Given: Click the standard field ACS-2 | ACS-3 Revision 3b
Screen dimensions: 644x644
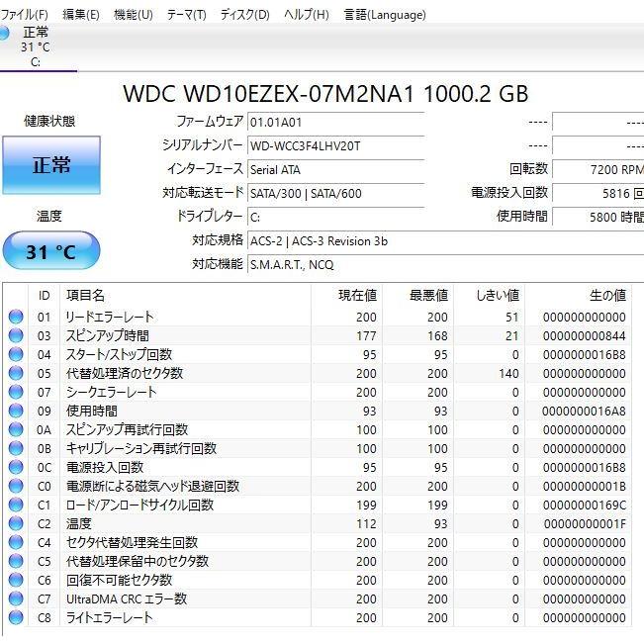Looking at the screenshot, I should [x=445, y=241].
